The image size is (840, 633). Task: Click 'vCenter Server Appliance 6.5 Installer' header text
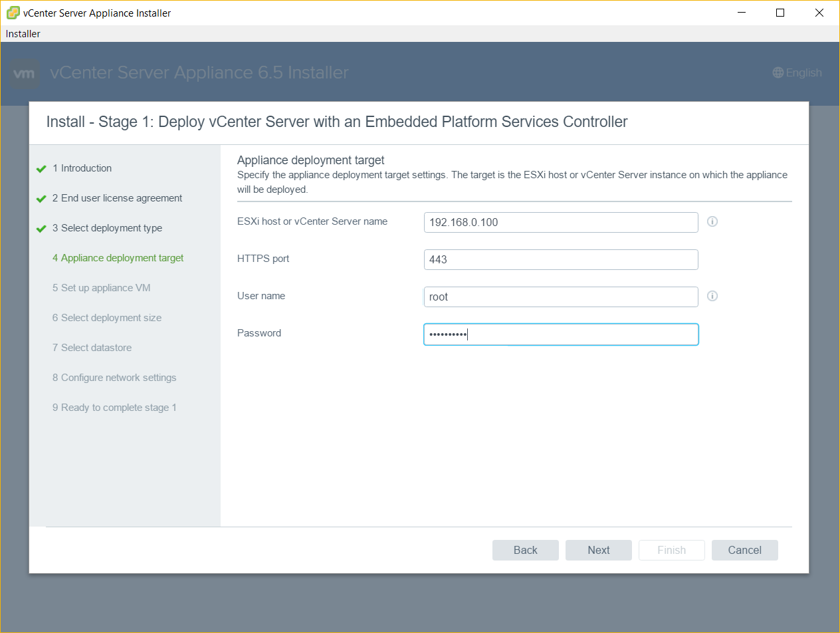[199, 73]
